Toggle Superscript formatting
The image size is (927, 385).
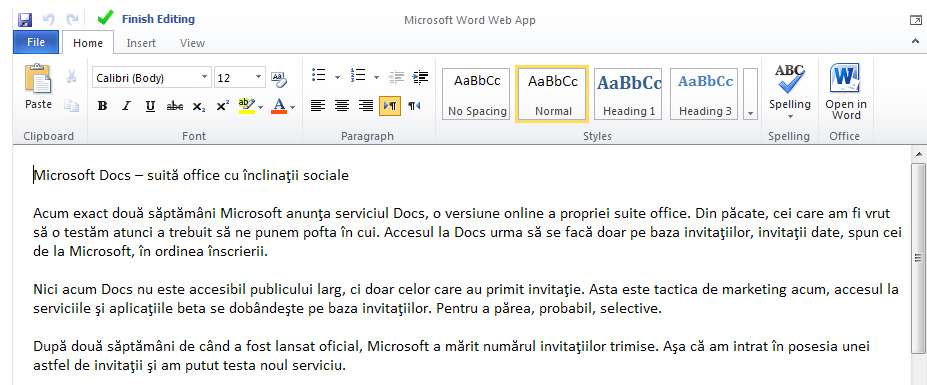click(223, 106)
